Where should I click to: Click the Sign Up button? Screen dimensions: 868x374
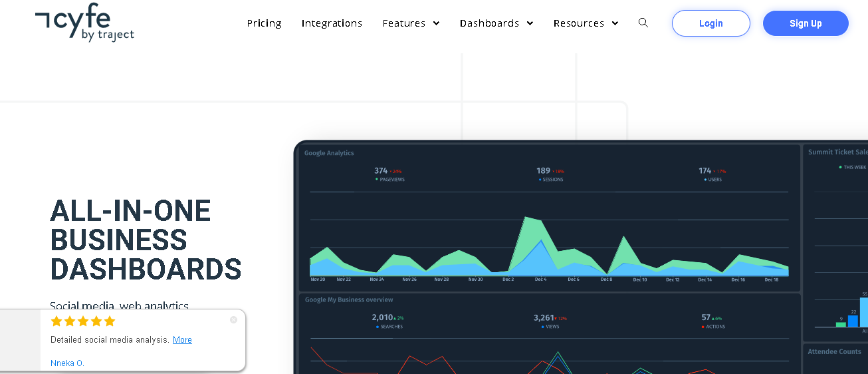806,23
